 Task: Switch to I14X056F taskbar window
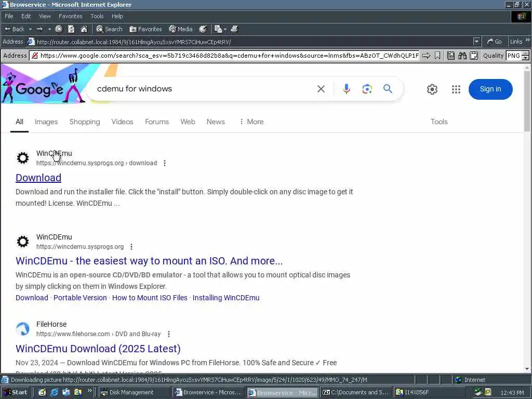tap(429, 392)
